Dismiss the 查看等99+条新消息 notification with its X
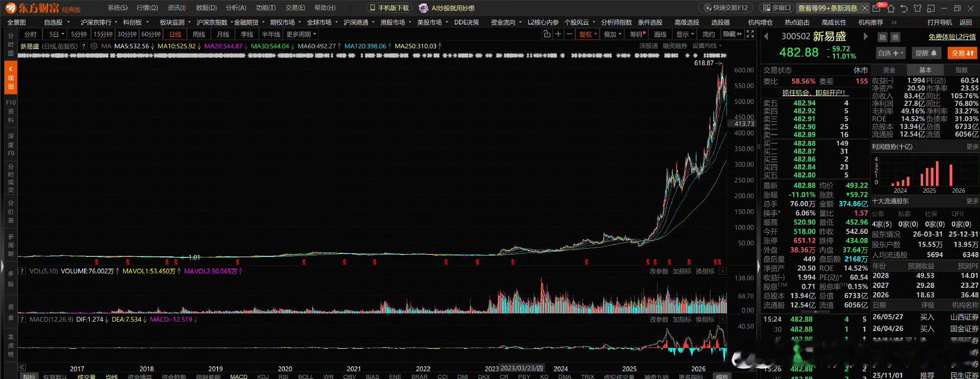The width and height of the screenshot is (980, 379). [x=865, y=8]
